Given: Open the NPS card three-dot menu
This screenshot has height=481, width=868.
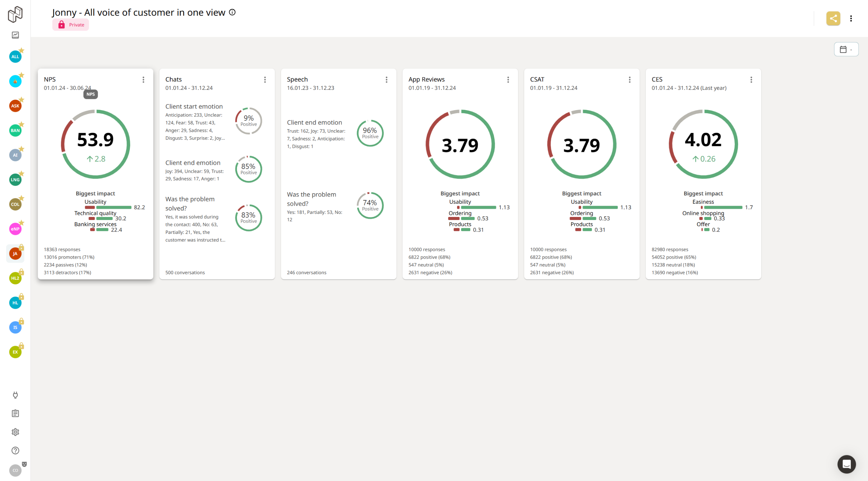Looking at the screenshot, I should [x=143, y=80].
